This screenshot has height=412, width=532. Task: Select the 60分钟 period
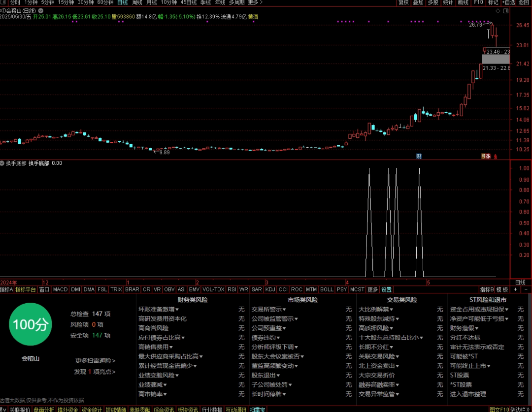click(105, 2)
